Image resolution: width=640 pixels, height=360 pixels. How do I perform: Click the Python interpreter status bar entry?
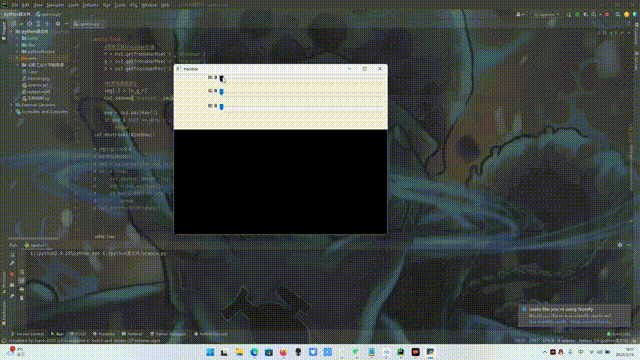click(603, 340)
